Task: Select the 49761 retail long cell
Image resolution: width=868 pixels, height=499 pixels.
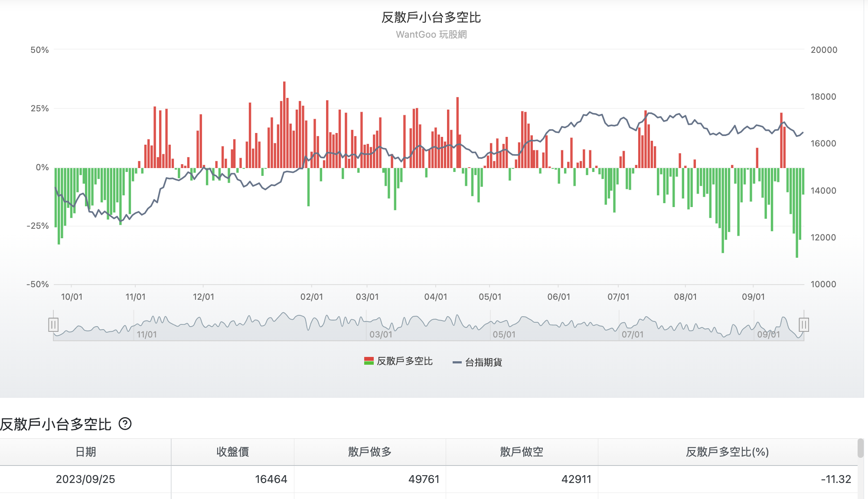Action: [x=370, y=479]
